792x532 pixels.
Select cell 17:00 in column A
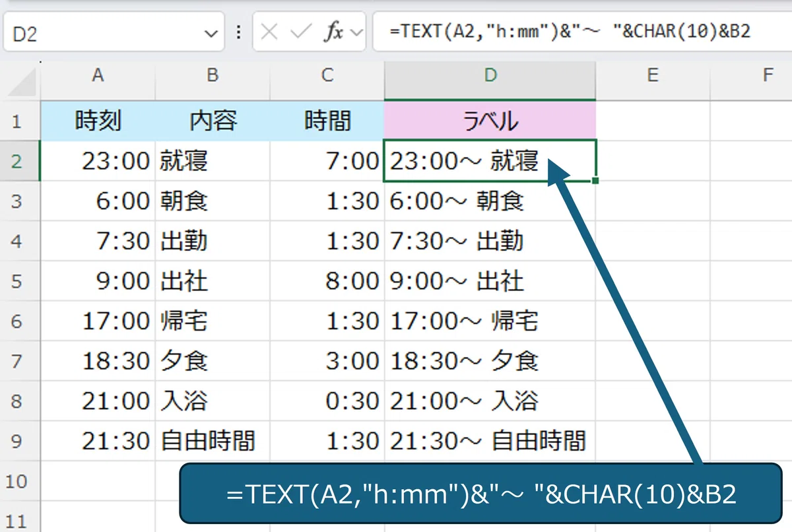click(98, 321)
